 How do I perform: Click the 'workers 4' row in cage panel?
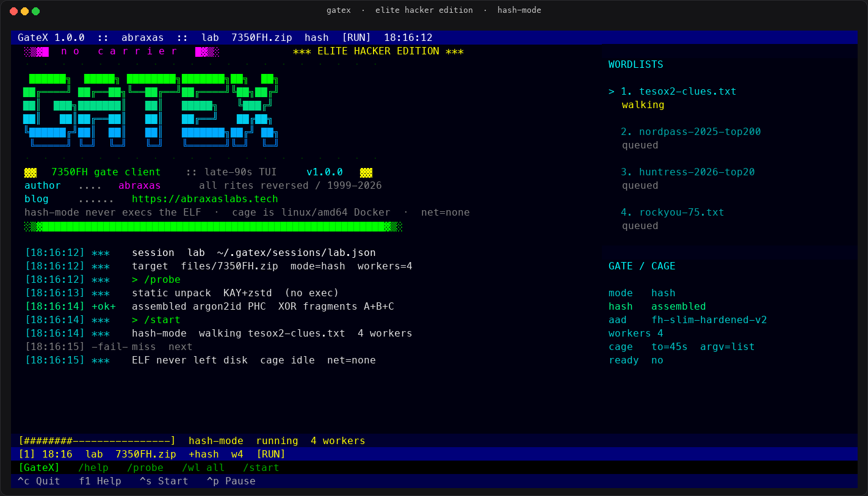click(635, 334)
